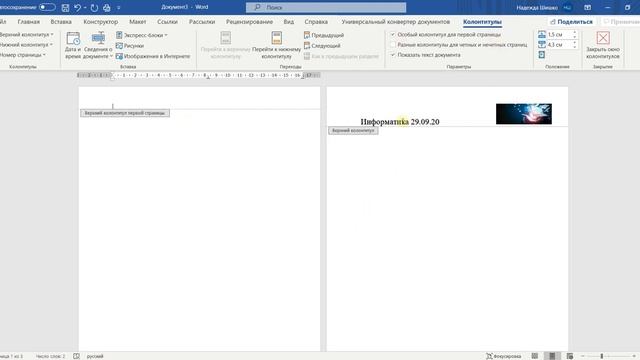Switch to the Конструктор tab
This screenshot has width=640, height=360.
tap(100, 22)
